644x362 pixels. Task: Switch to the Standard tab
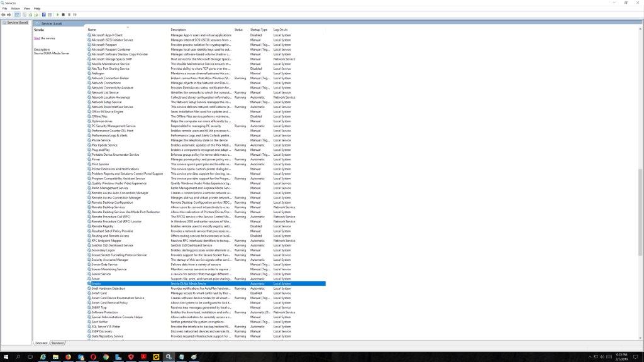57,343
